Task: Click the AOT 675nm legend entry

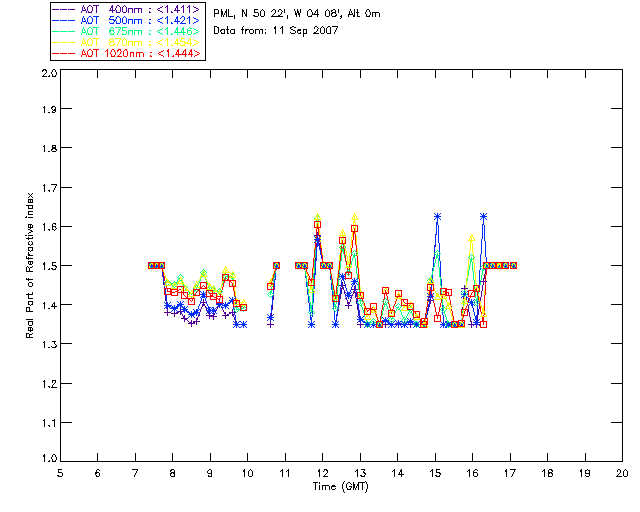Action: (127, 31)
